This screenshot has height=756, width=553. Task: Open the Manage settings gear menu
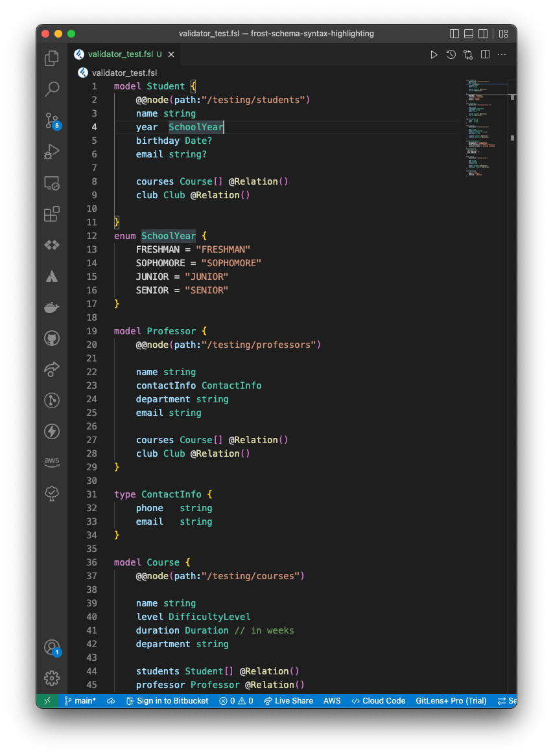[52, 678]
